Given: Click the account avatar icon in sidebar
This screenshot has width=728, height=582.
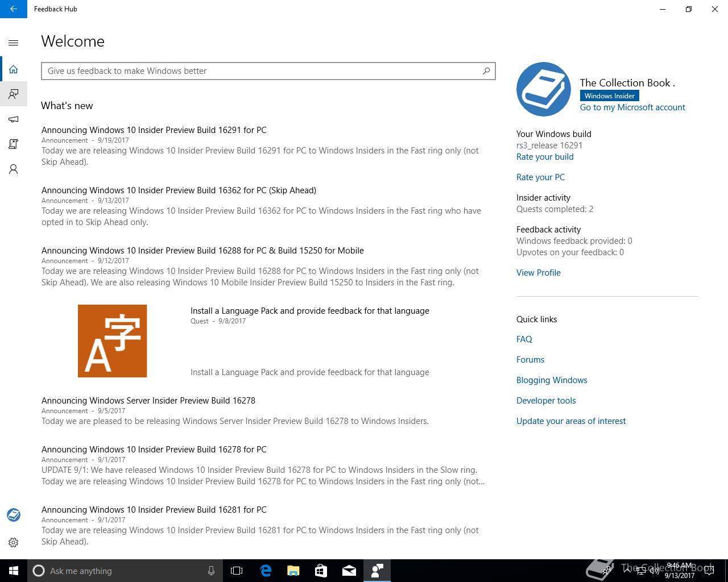Looking at the screenshot, I should coord(14,515).
